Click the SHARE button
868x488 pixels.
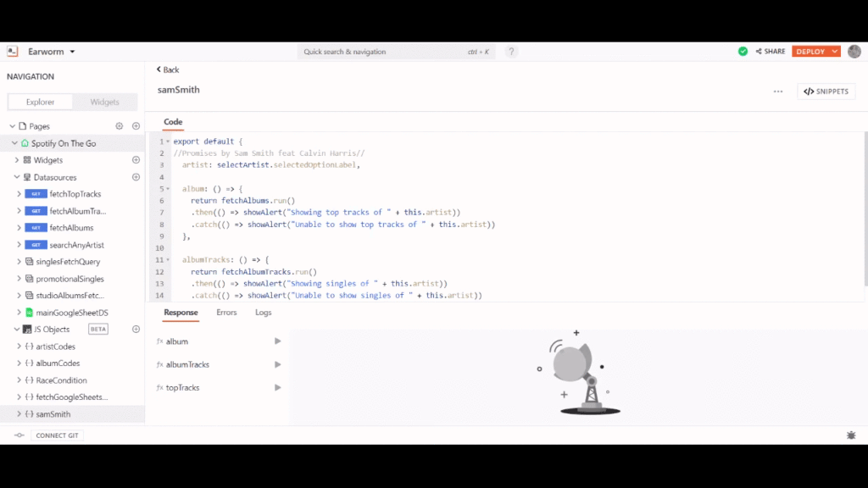click(x=771, y=52)
